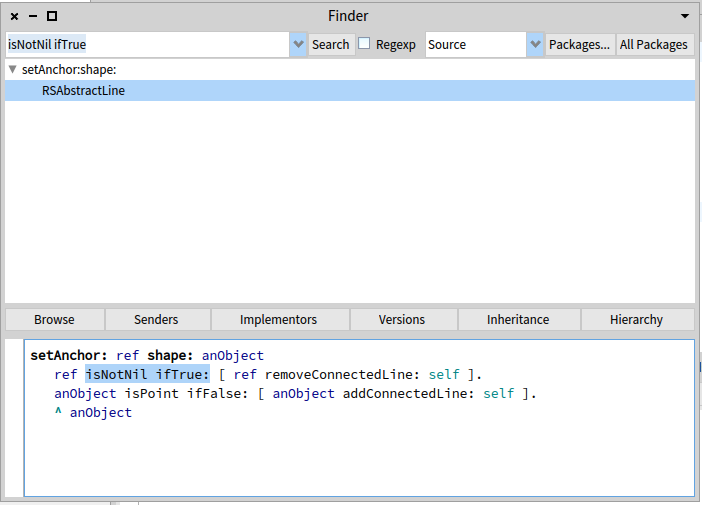
Task: Open the search history dropdown arrow
Action: [x=298, y=44]
